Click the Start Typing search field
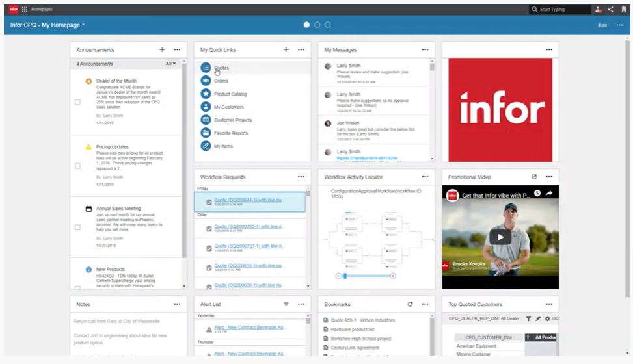633x364 pixels. pyautogui.click(x=560, y=9)
